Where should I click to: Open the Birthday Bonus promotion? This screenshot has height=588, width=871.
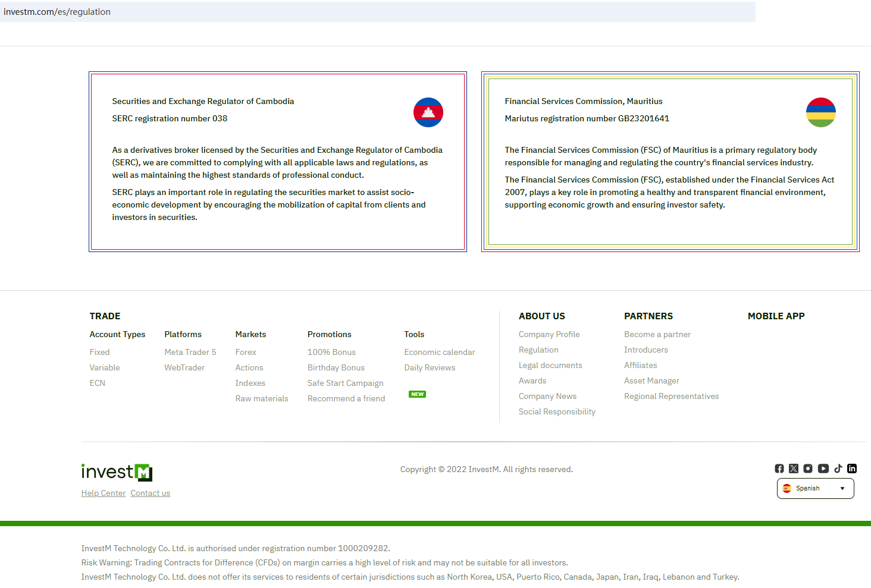point(336,367)
